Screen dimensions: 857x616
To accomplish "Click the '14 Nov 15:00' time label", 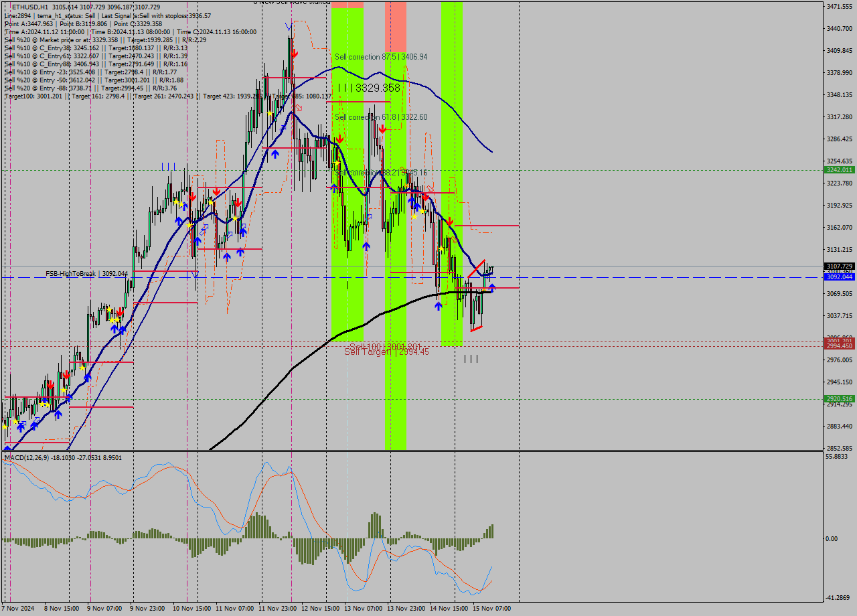I will [x=449, y=609].
